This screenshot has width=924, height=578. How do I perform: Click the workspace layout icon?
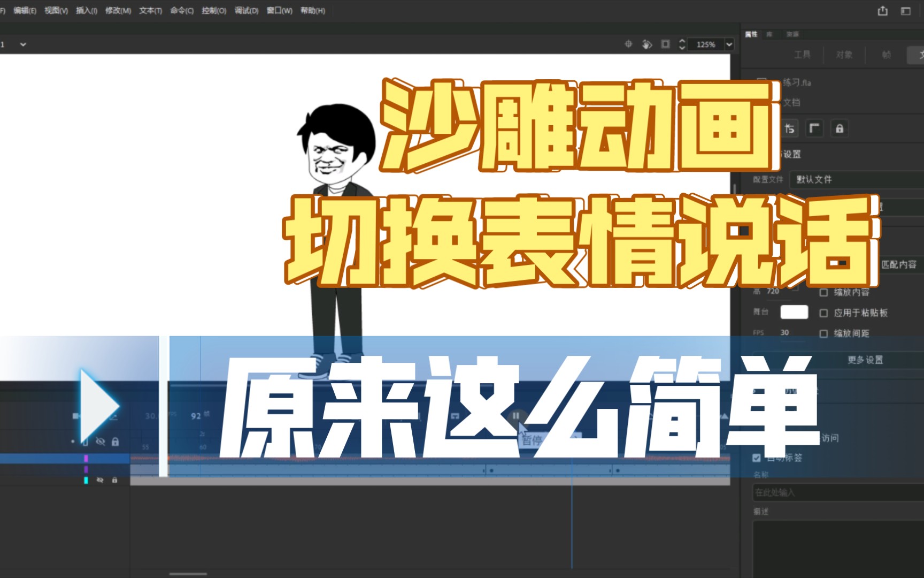tap(906, 11)
